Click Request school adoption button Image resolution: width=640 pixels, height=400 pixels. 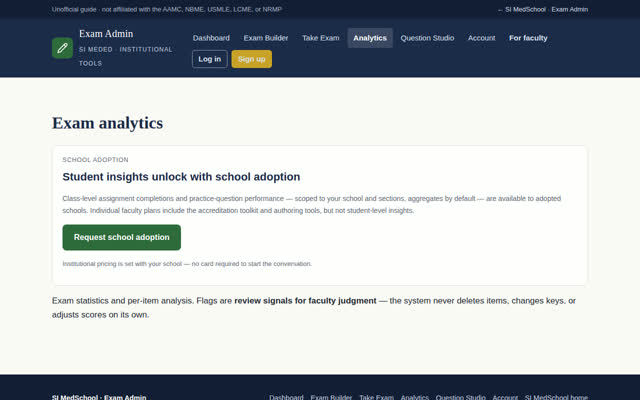tap(122, 237)
